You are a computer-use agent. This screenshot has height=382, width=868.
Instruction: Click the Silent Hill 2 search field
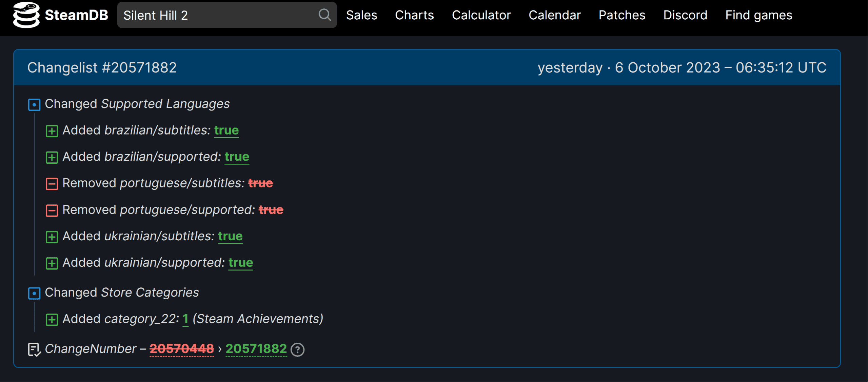click(217, 15)
